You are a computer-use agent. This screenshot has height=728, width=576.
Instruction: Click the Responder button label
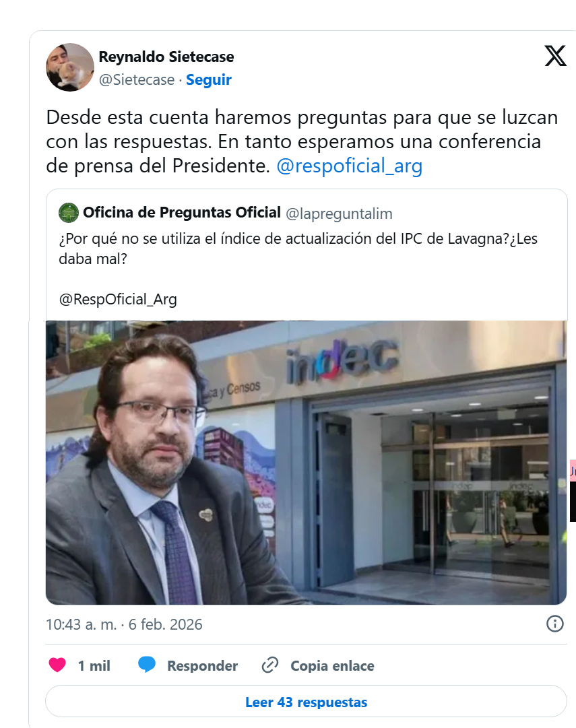(203, 666)
